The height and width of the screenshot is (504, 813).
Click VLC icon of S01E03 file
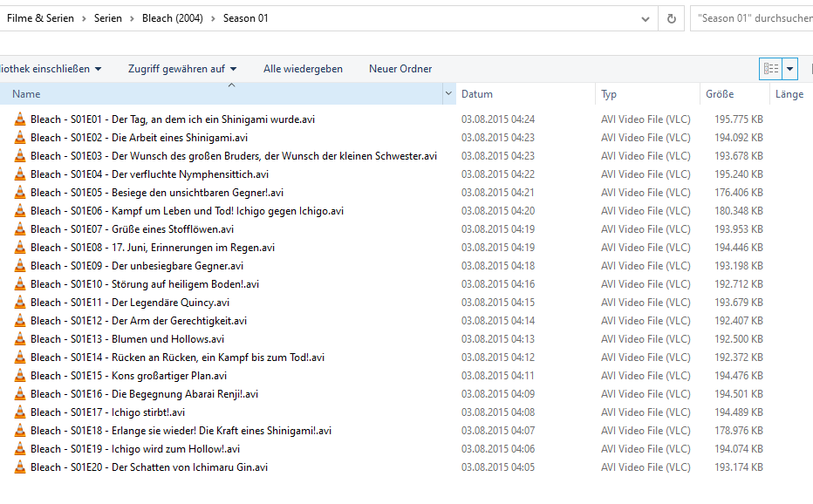(x=20, y=155)
